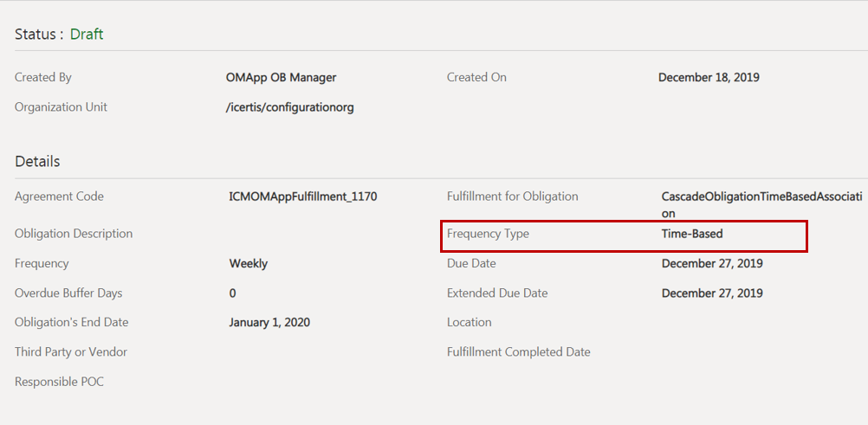Click the Overdue Buffer Days value 0
The width and height of the screenshot is (868, 425).
click(232, 293)
